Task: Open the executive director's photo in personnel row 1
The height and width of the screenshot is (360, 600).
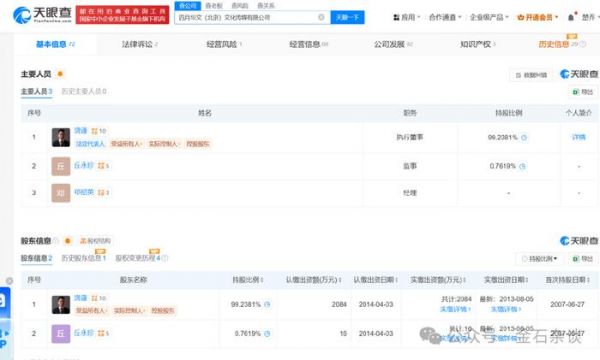Action: [x=61, y=137]
